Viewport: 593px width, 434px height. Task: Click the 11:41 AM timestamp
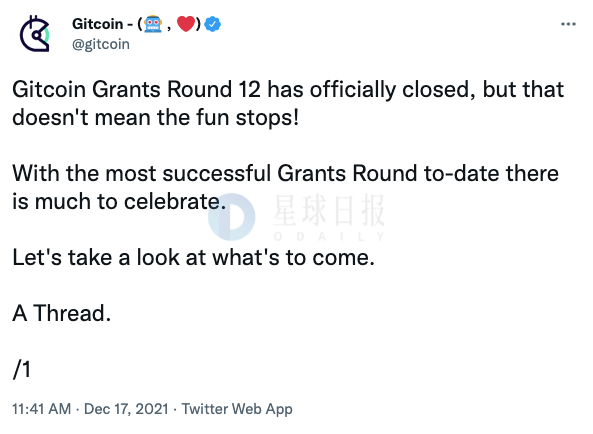[x=42, y=409]
